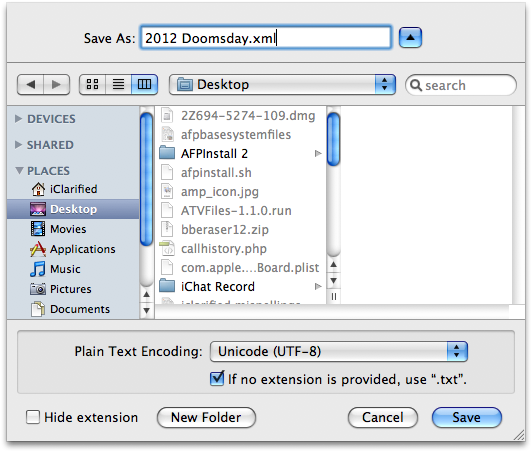The height and width of the screenshot is (452, 532).
Task: Open the Plain Text Encoding dropdown
Action: pyautogui.click(x=339, y=351)
